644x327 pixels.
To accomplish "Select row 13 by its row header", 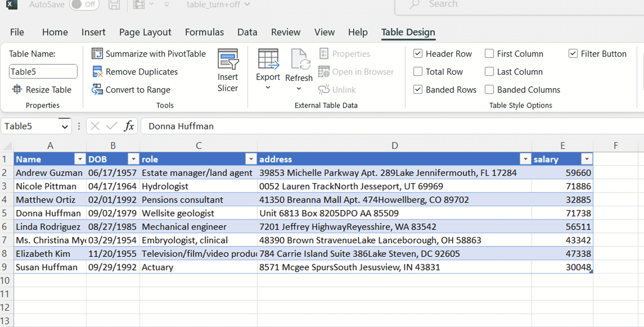I will pyautogui.click(x=7, y=321).
